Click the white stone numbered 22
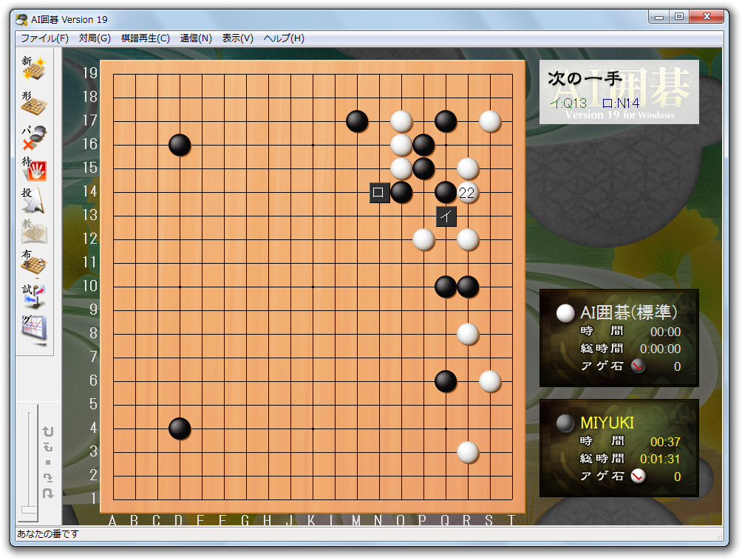742x560 pixels. pos(468,193)
